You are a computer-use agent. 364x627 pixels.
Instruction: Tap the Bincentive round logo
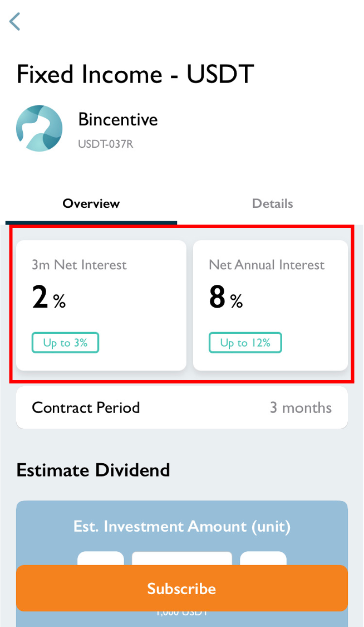(x=39, y=128)
